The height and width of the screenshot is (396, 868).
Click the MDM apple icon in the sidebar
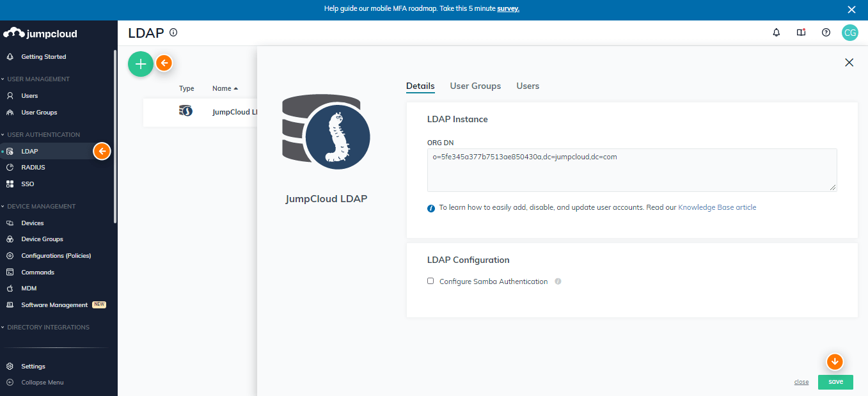tap(10, 289)
